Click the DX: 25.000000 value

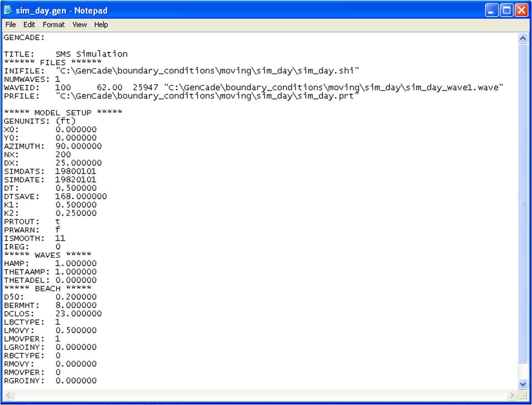coord(79,163)
